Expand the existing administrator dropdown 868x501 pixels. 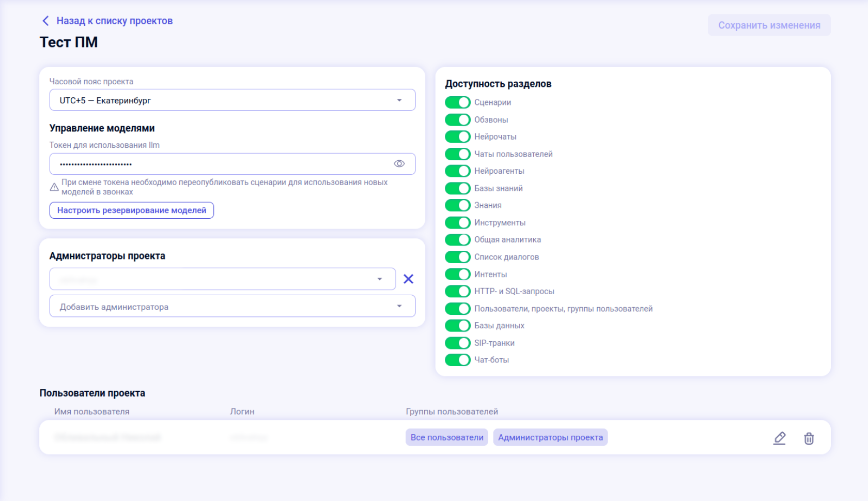pos(223,279)
